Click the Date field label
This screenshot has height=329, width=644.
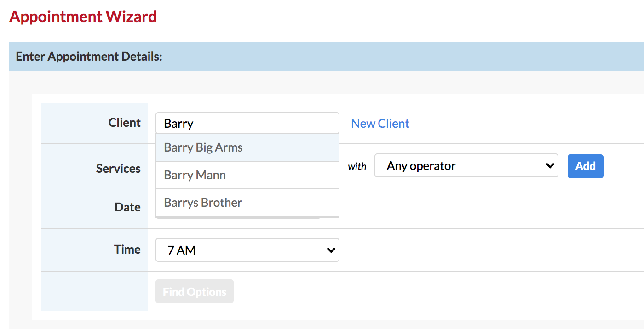click(127, 207)
